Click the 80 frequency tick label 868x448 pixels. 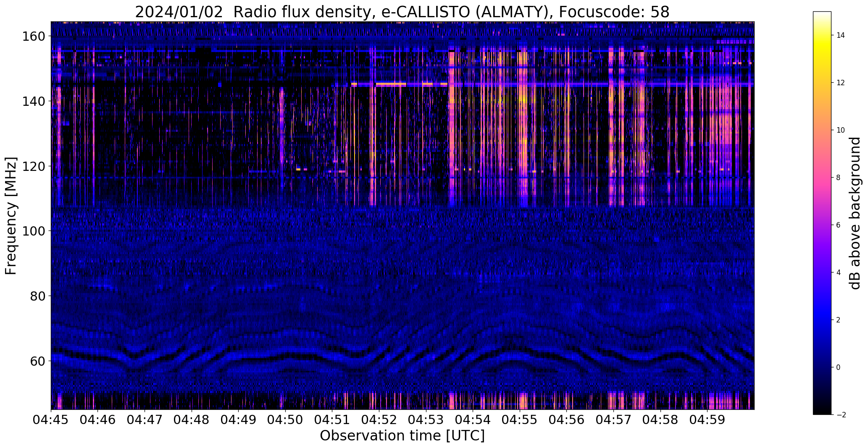(37, 296)
